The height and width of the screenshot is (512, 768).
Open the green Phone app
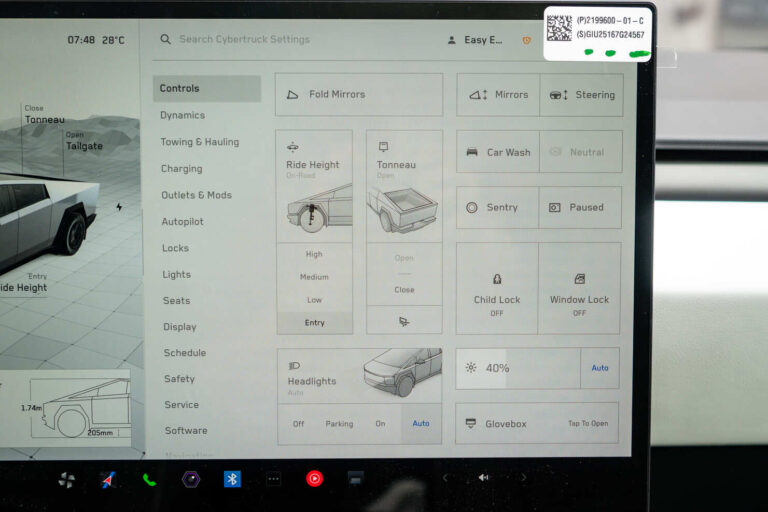[x=149, y=480]
